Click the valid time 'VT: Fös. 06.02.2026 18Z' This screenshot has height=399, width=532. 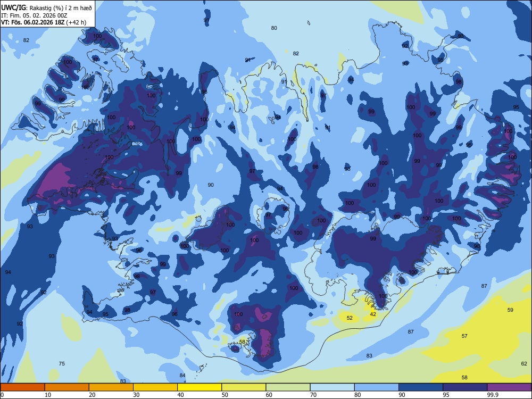tap(33, 22)
